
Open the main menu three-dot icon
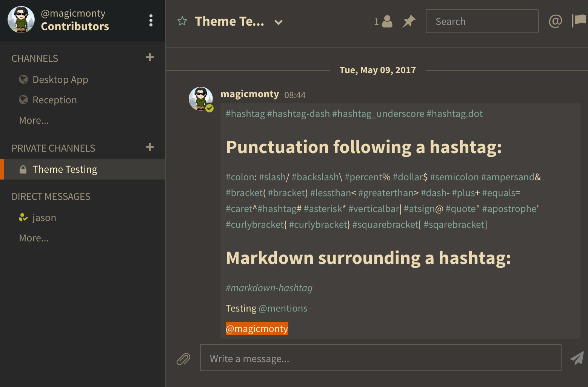pyautogui.click(x=151, y=20)
